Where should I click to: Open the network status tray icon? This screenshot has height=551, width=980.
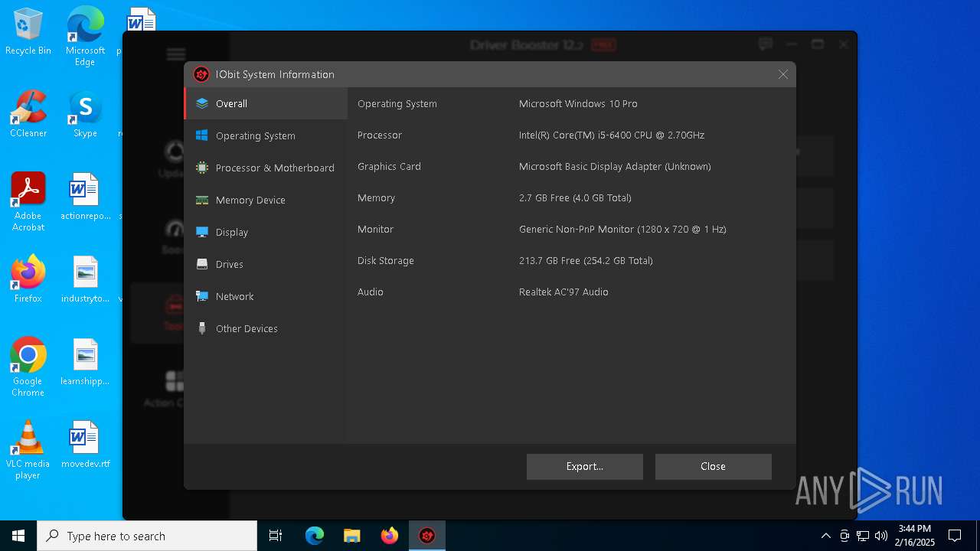[x=863, y=536]
